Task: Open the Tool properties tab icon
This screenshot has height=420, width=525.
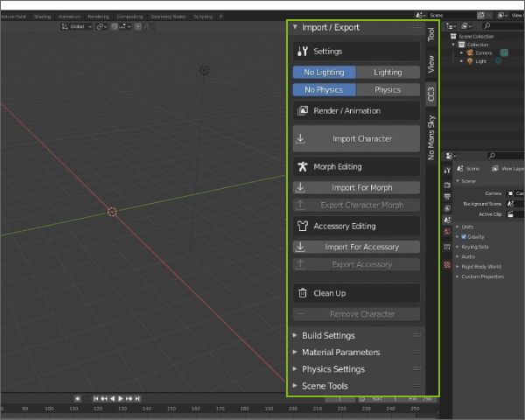Action: tap(447, 170)
